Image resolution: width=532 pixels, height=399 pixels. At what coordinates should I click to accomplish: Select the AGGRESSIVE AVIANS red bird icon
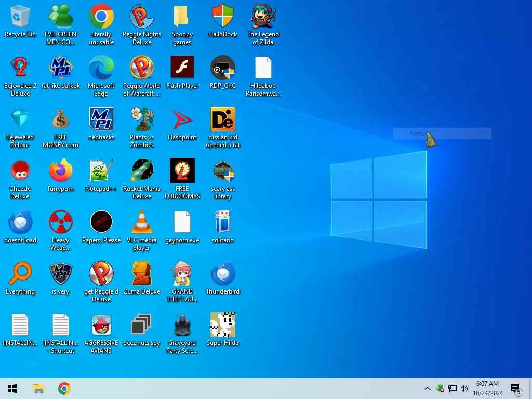click(x=101, y=325)
